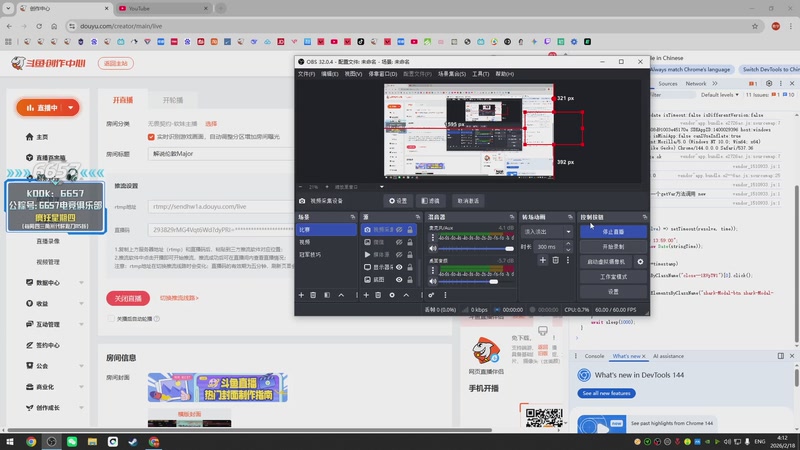Open 文件(F) menu in OBS
This screenshot has width=800, height=450.
[x=306, y=74]
